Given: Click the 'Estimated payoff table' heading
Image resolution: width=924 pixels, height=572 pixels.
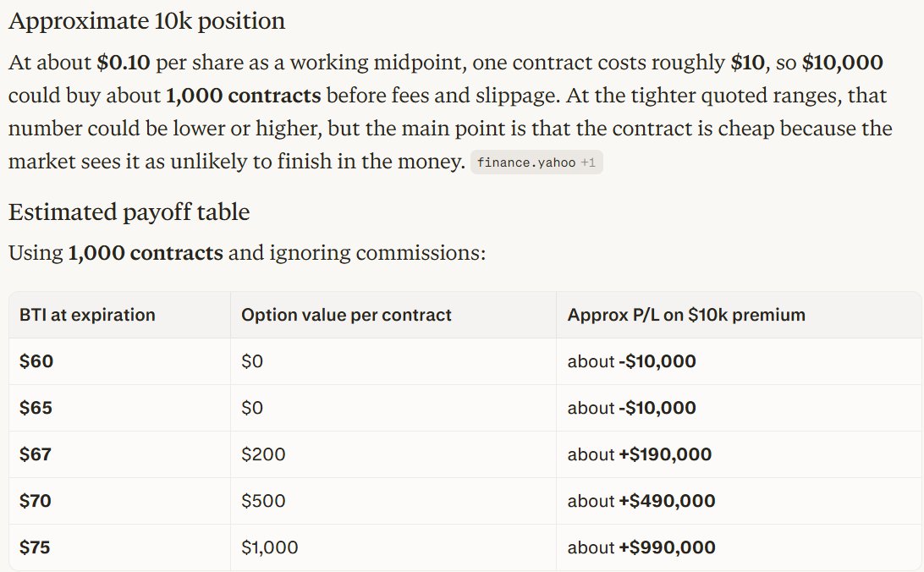Looking at the screenshot, I should point(129,212).
